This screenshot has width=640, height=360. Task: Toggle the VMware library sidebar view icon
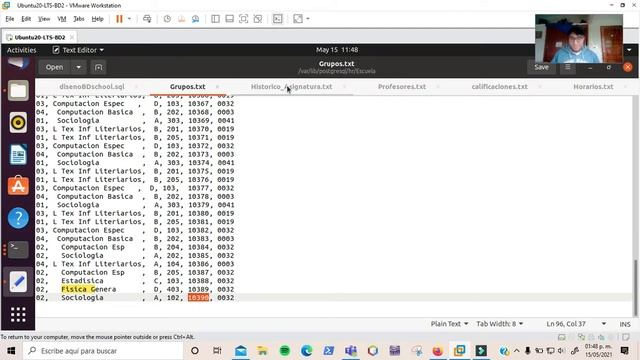point(215,19)
